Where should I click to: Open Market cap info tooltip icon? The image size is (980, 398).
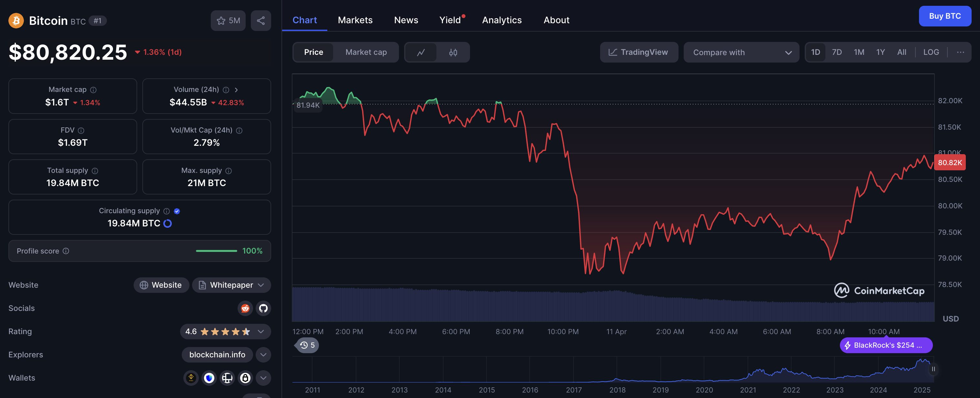(x=93, y=90)
